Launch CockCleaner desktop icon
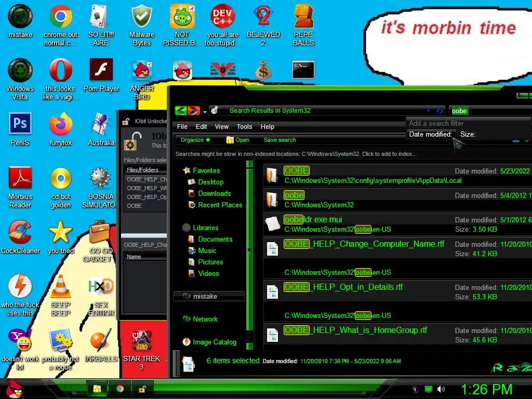Image resolution: width=532 pixels, height=399 pixels. pyautogui.click(x=20, y=237)
